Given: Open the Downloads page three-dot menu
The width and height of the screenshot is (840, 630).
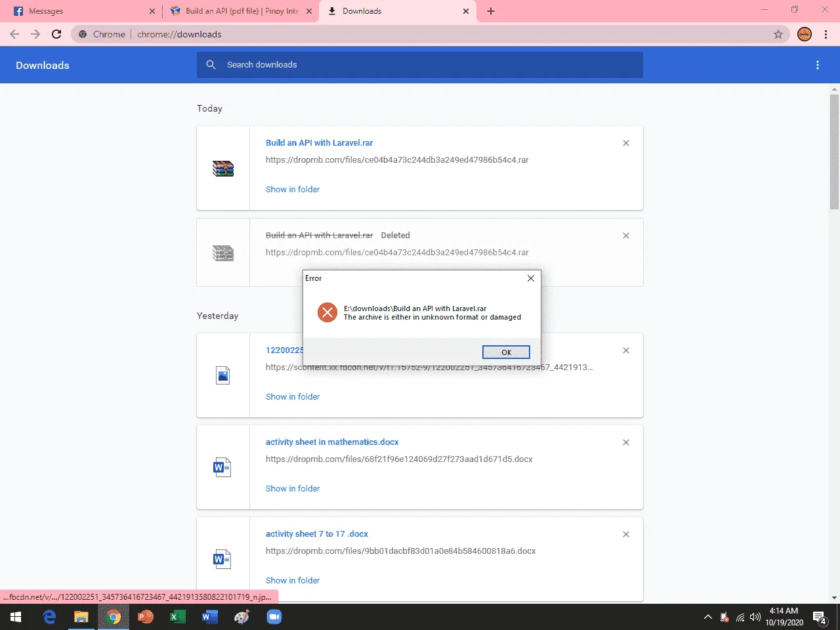Looking at the screenshot, I should [x=818, y=65].
